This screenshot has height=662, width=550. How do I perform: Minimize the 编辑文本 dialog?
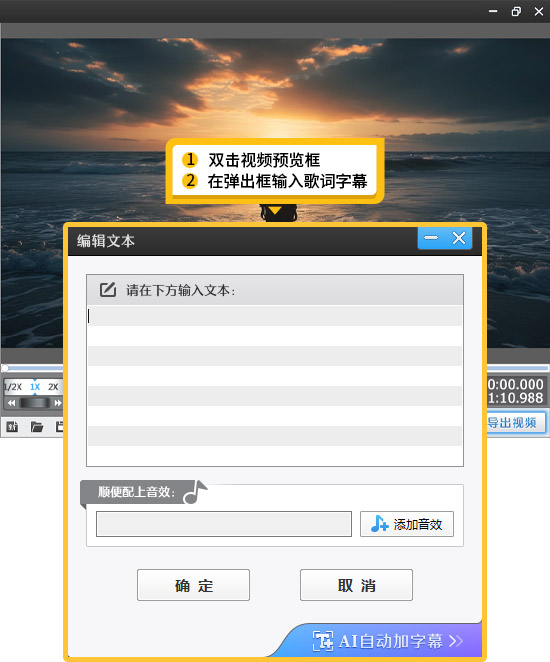[x=431, y=238]
